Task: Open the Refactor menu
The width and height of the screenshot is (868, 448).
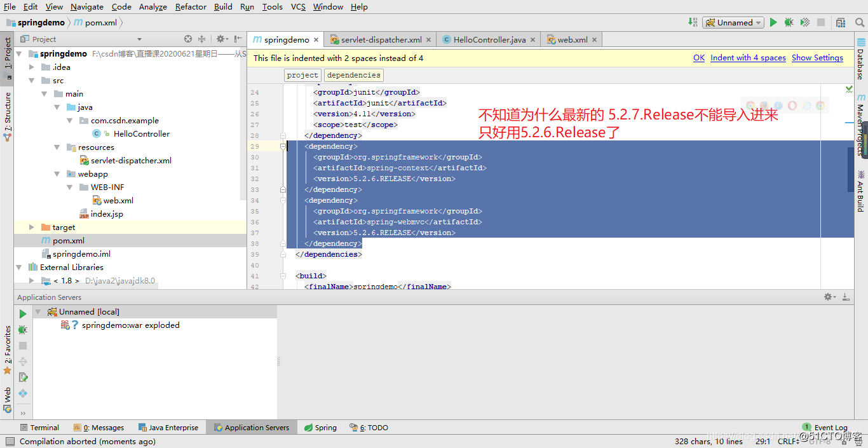Action: [x=191, y=6]
